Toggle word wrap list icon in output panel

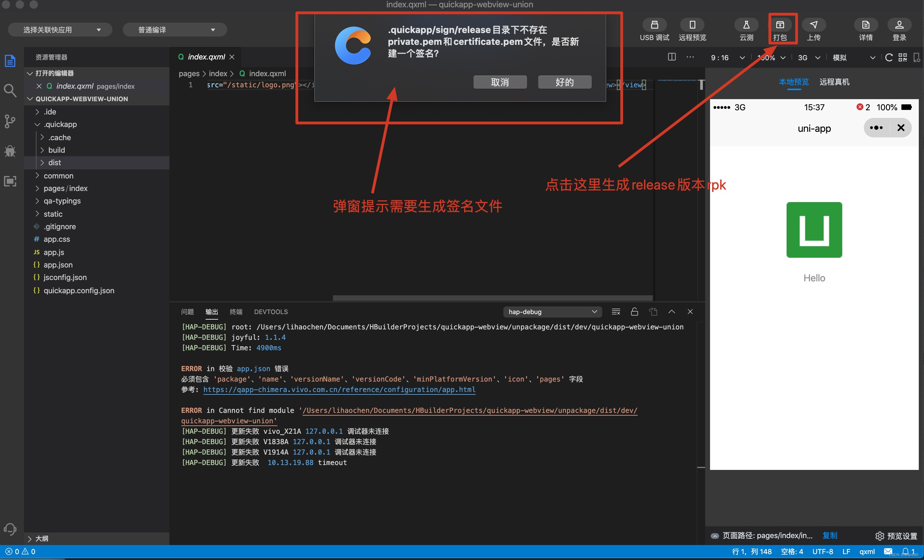(x=616, y=312)
